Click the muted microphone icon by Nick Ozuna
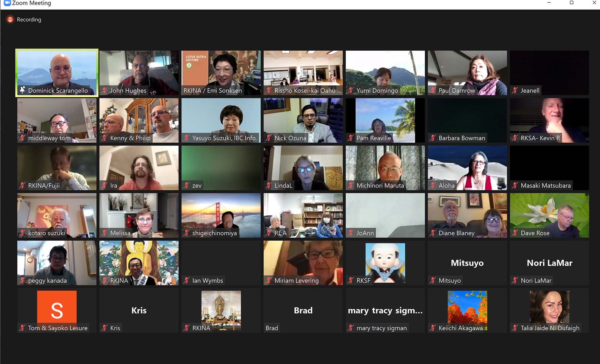 click(268, 138)
